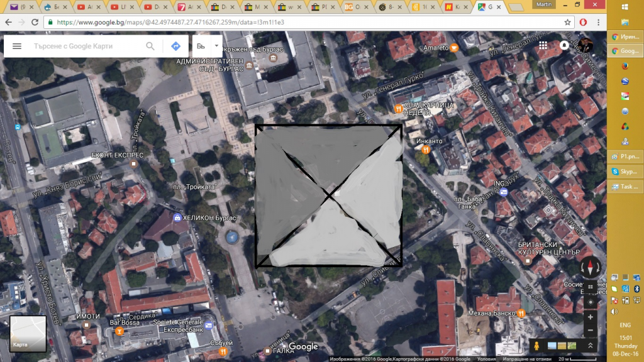This screenshot has height=362, width=644.
Task: Open the middle photo thumbnail in imagery strip
Action: [562, 346]
